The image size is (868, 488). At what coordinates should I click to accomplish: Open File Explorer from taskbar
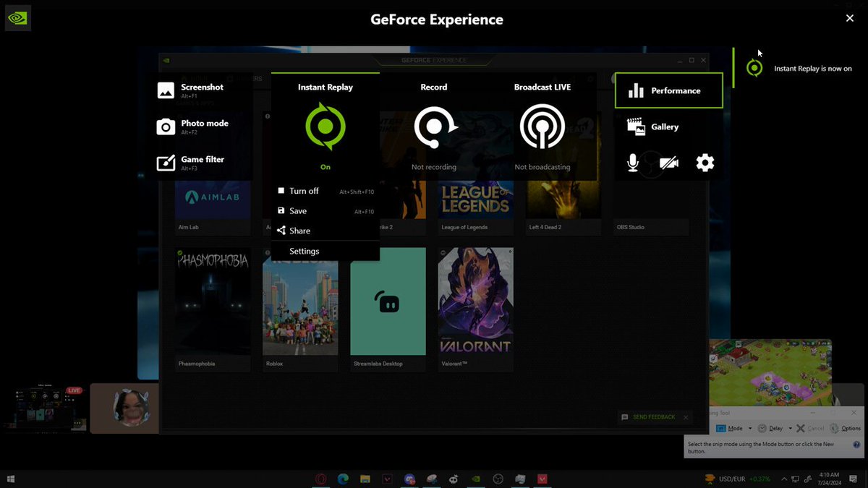click(365, 479)
